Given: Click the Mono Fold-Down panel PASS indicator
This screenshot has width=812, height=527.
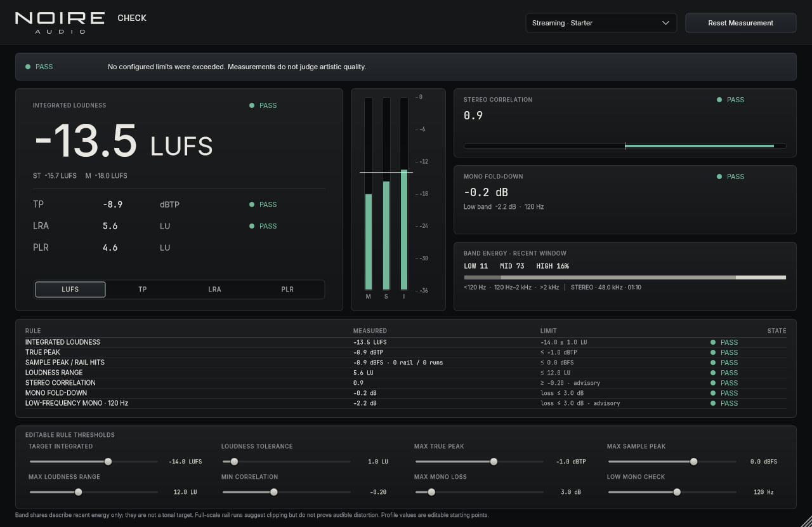Looking at the screenshot, I should pos(731,177).
